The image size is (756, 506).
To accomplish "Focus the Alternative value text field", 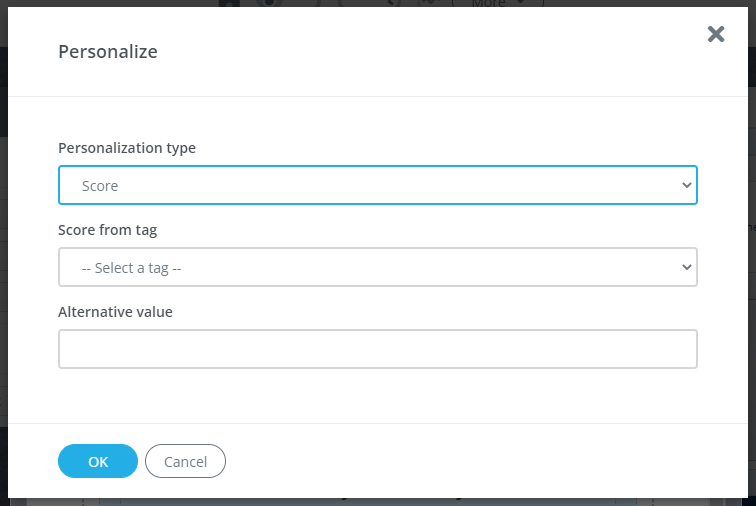I will click(x=378, y=349).
